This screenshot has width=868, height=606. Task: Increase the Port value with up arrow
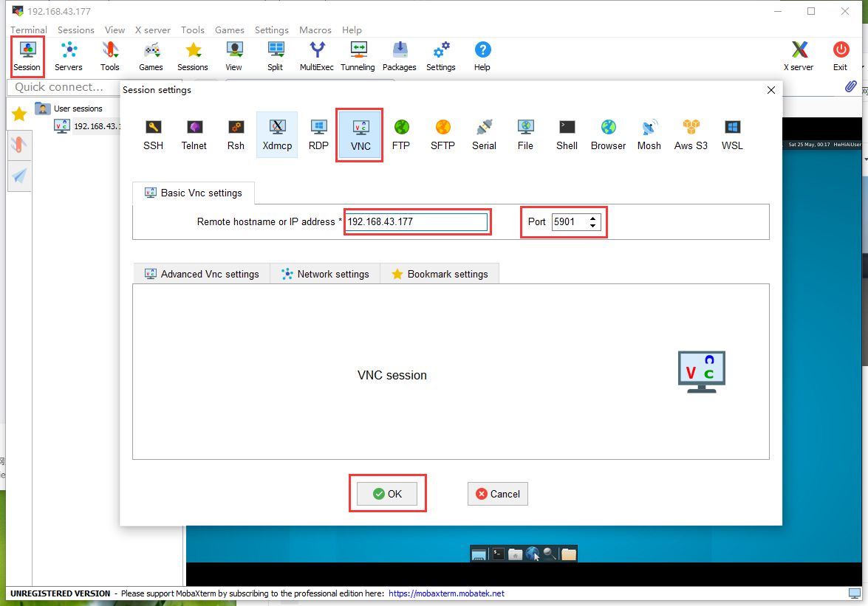(593, 218)
